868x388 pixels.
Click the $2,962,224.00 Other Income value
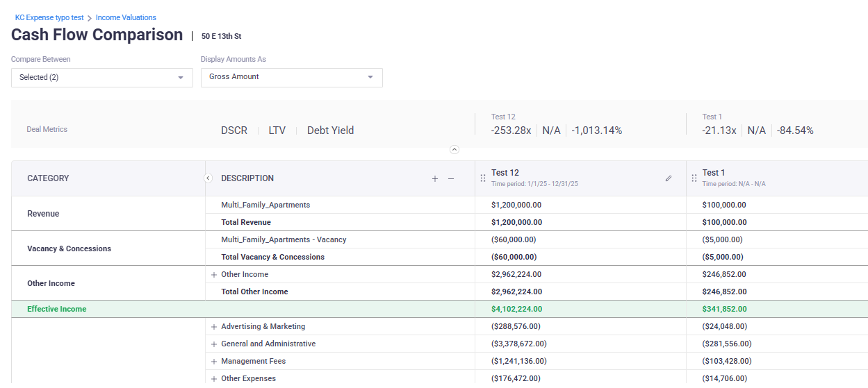pos(516,275)
